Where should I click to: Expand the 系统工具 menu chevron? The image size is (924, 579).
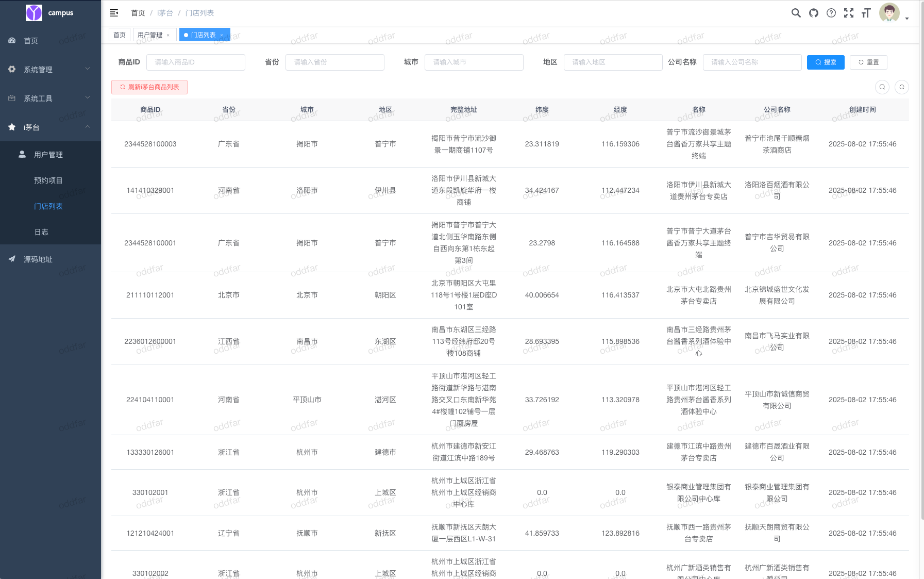point(88,97)
